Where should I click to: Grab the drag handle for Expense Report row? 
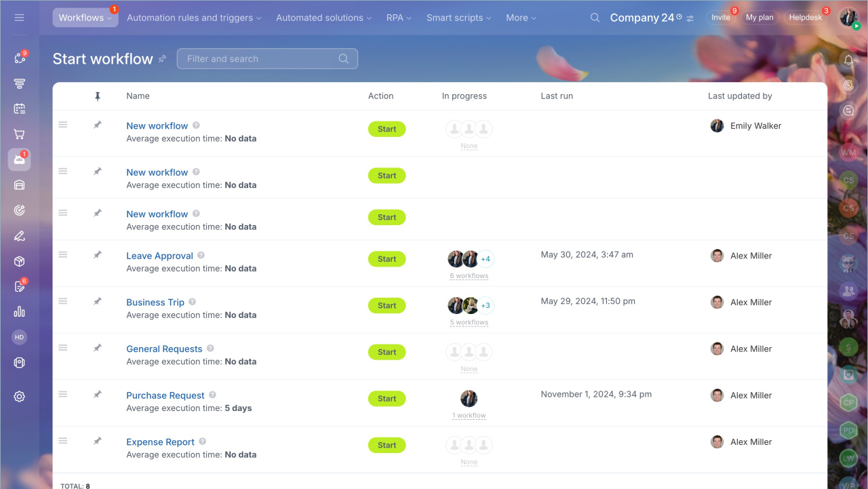click(x=63, y=441)
